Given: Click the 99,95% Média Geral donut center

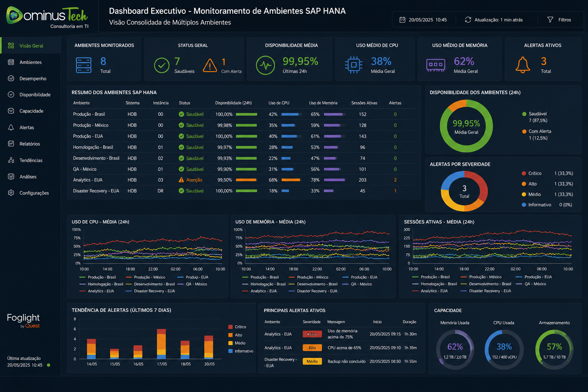Looking at the screenshot, I should 466,126.
